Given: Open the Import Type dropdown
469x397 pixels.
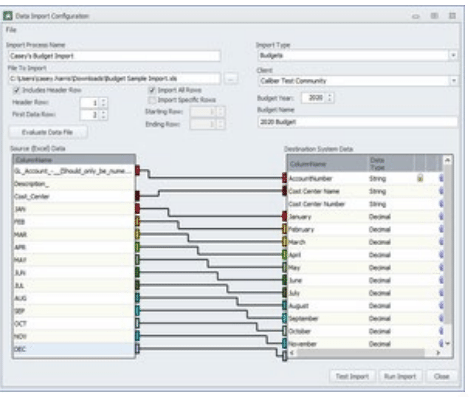Looking at the screenshot, I should tap(453, 55).
